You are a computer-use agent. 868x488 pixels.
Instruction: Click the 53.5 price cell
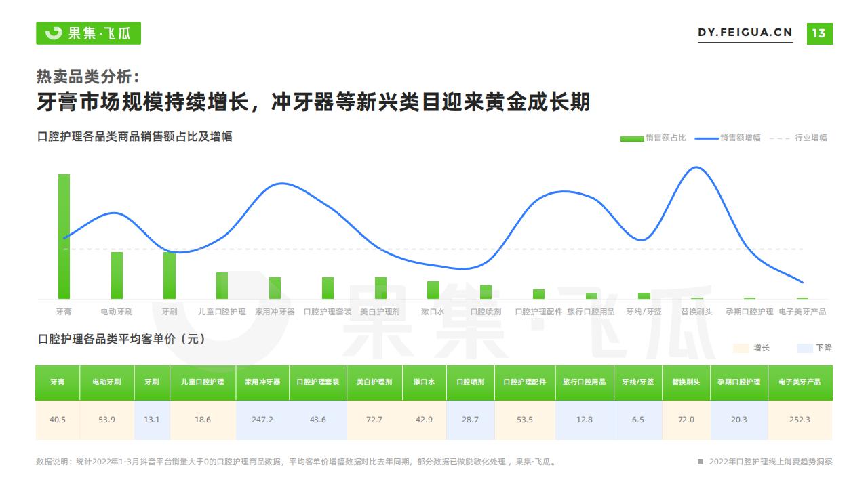(x=525, y=420)
